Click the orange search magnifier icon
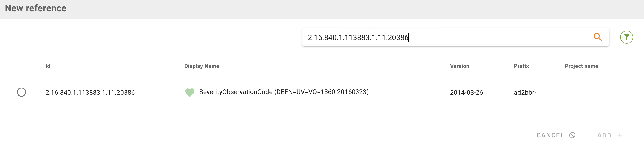 [598, 37]
